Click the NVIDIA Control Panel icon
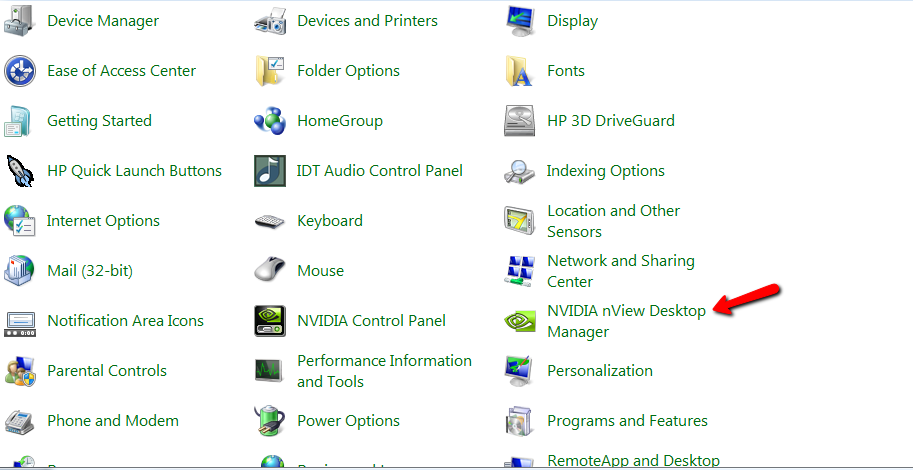 (x=270, y=321)
